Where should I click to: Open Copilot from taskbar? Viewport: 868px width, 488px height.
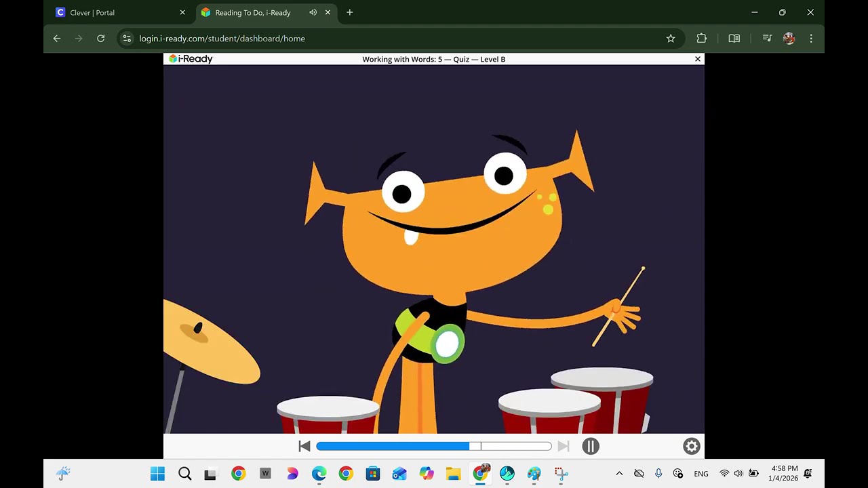pos(427,474)
